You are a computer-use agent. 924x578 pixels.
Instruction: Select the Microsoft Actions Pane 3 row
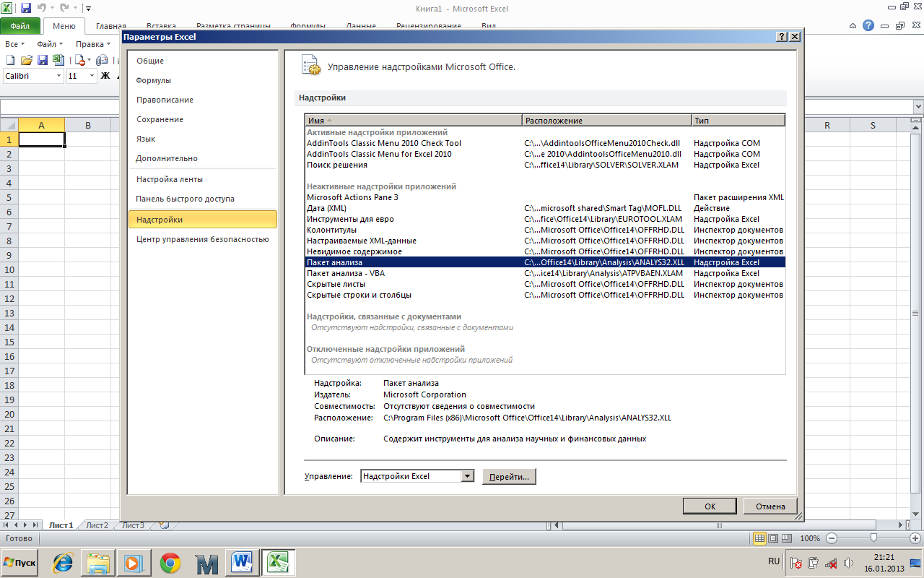[x=545, y=197]
